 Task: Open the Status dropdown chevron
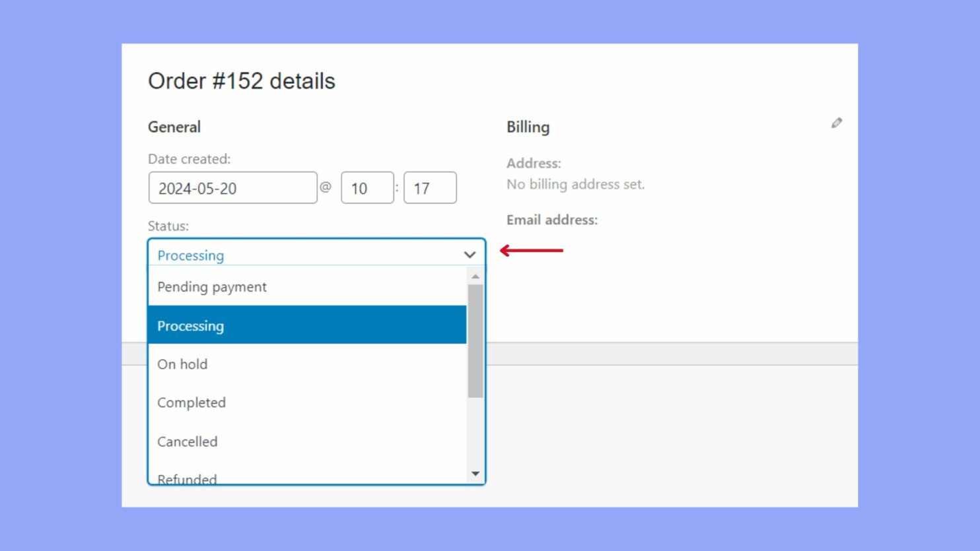469,254
